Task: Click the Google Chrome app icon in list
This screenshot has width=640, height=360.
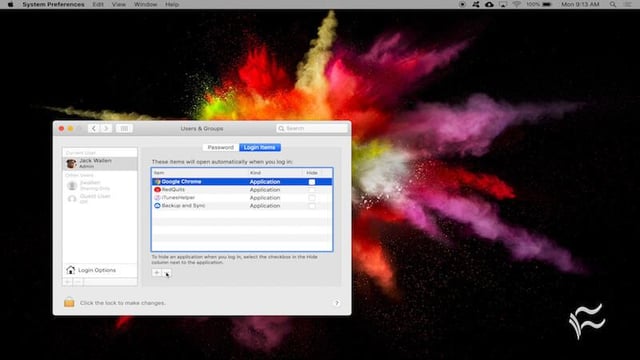Action: [x=157, y=182]
